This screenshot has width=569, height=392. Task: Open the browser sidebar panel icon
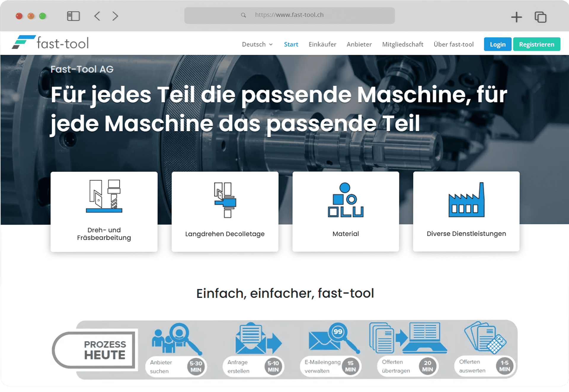(x=73, y=16)
